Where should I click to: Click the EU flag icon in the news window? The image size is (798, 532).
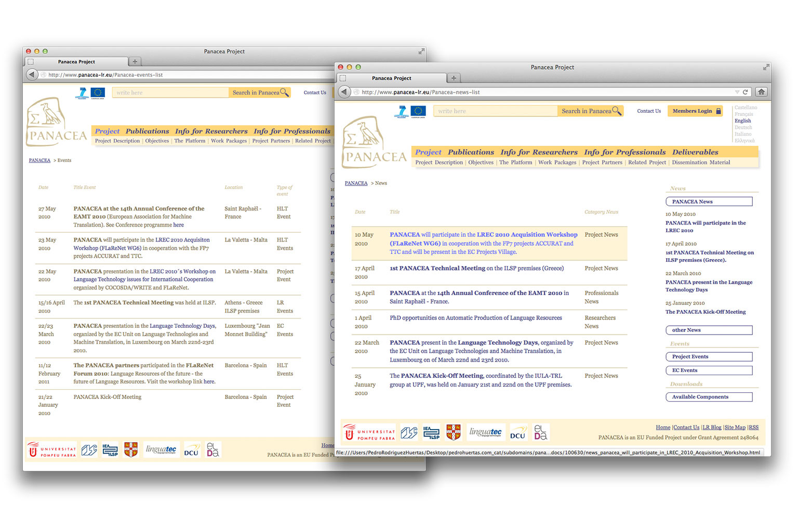[x=418, y=111]
